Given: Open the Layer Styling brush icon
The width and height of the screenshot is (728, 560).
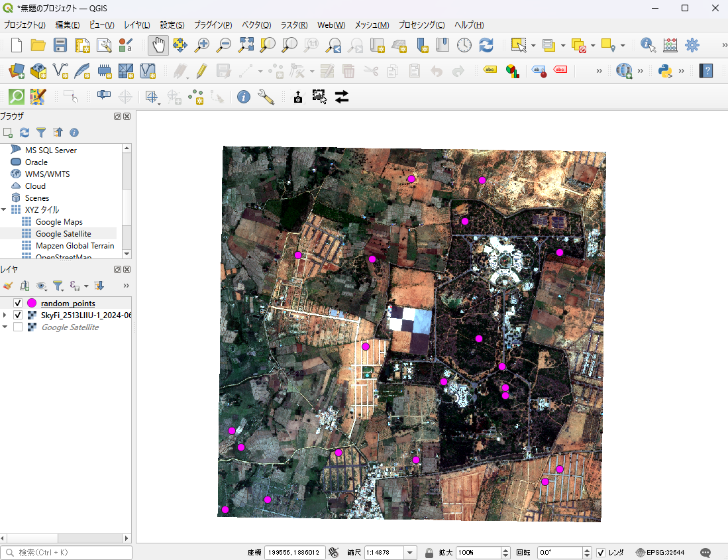Looking at the screenshot, I should [x=8, y=286].
